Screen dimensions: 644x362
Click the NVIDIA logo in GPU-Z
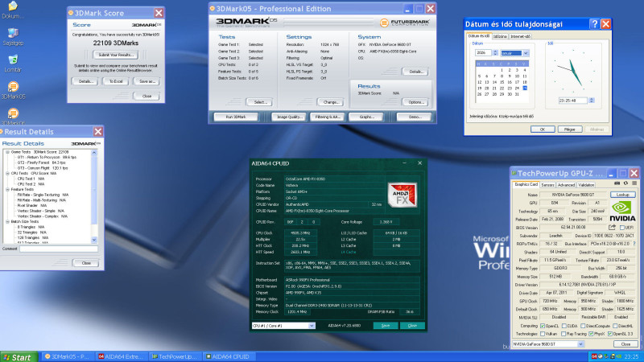click(x=622, y=212)
